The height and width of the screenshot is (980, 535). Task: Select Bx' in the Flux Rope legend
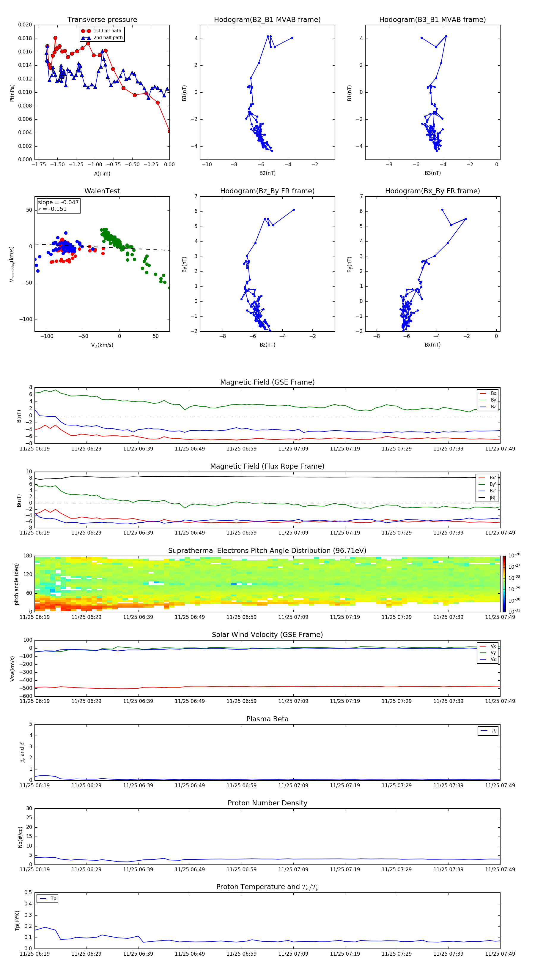[487, 478]
